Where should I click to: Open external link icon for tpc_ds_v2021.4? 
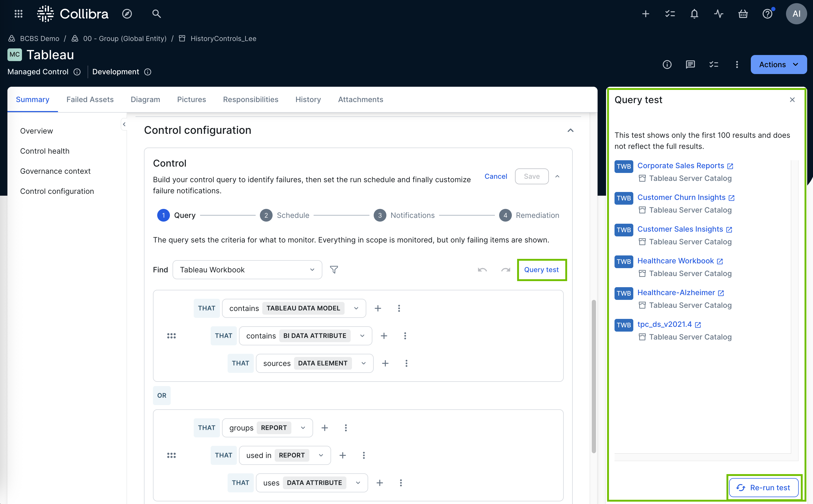pyautogui.click(x=698, y=325)
